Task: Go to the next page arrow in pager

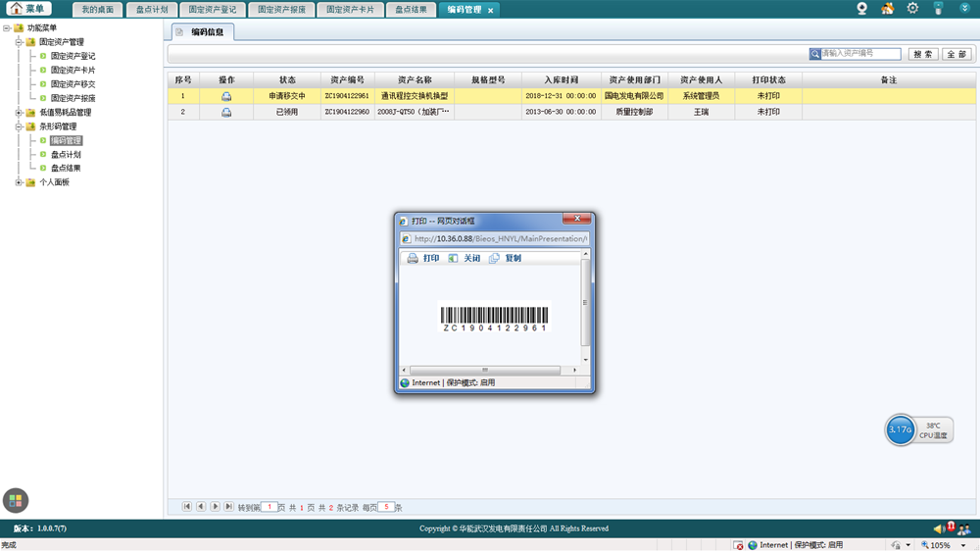Action: [215, 507]
